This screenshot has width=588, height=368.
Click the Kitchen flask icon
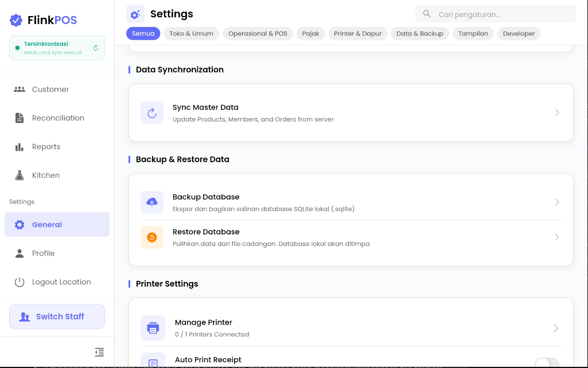click(20, 175)
